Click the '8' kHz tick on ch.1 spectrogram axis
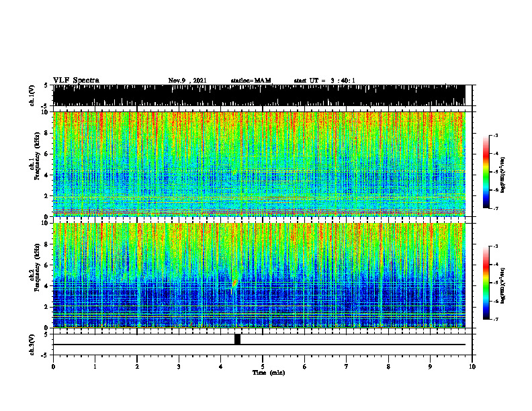The image size is (532, 411). point(46,133)
